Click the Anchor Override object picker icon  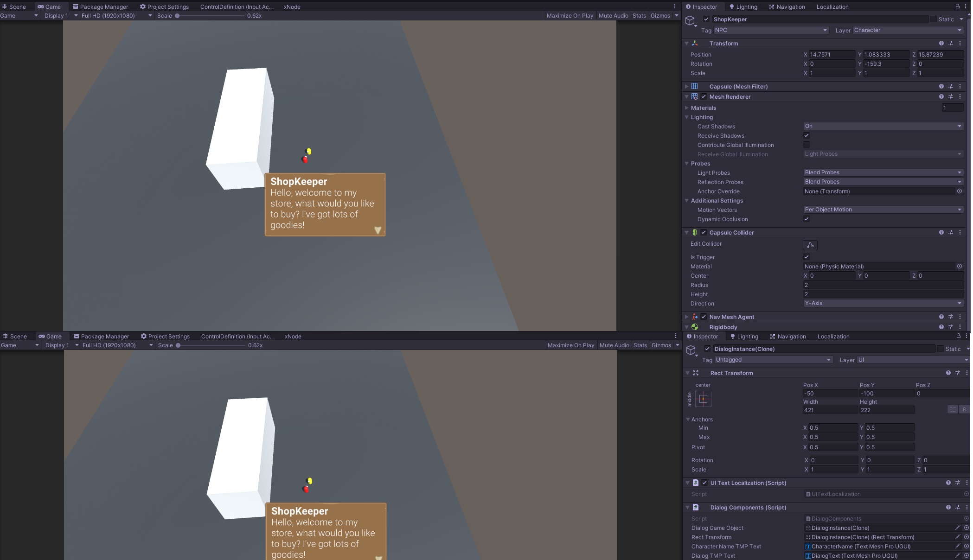[959, 191]
